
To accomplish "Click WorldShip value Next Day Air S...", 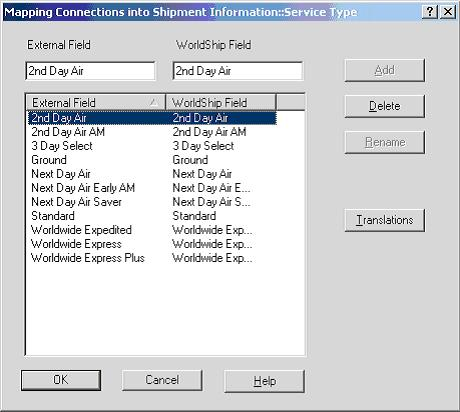I will [x=211, y=202].
